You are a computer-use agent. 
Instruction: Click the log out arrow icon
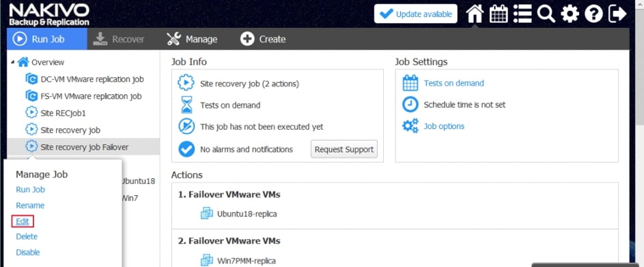pyautogui.click(x=617, y=14)
